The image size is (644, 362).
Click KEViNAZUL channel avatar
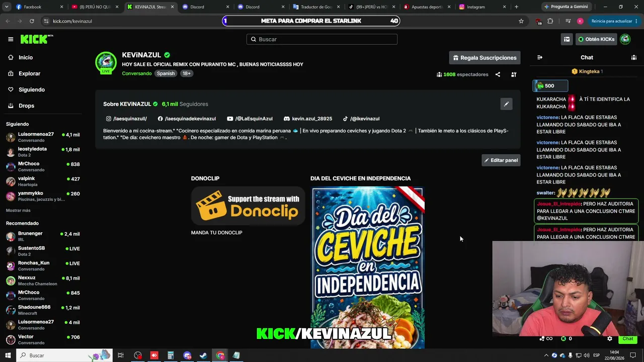pos(106,62)
